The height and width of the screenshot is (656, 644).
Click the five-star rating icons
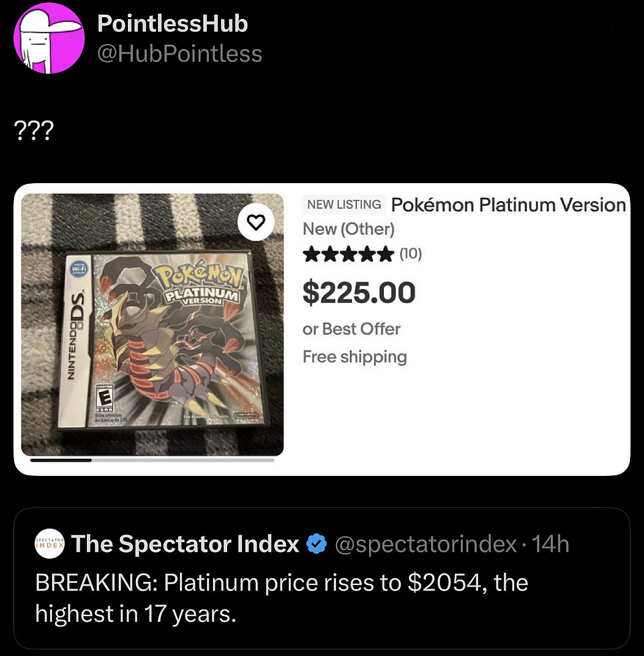[348, 254]
